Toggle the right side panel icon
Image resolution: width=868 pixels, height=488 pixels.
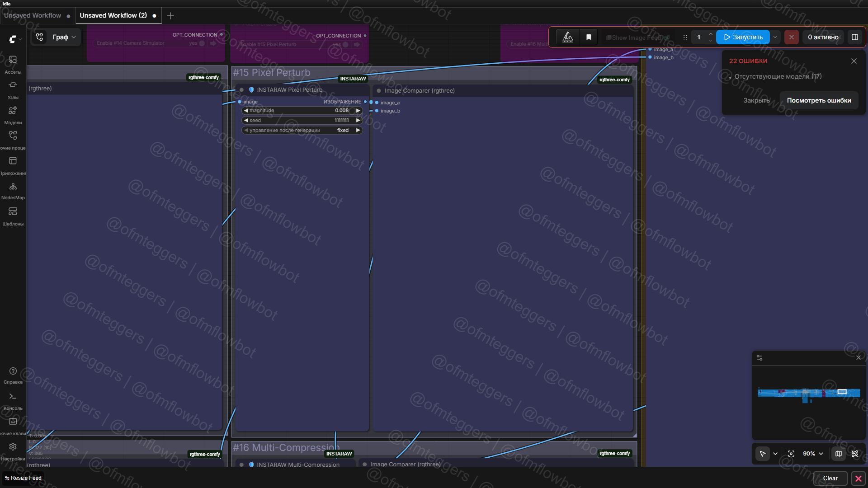[854, 37]
